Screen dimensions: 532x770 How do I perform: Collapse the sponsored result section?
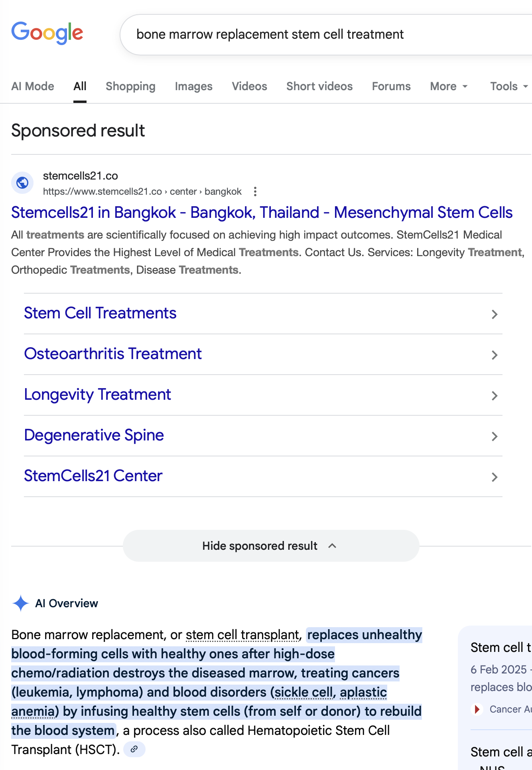[x=271, y=546]
